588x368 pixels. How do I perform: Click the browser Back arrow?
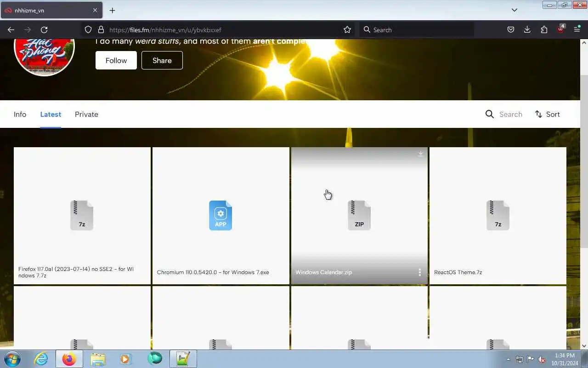11,30
